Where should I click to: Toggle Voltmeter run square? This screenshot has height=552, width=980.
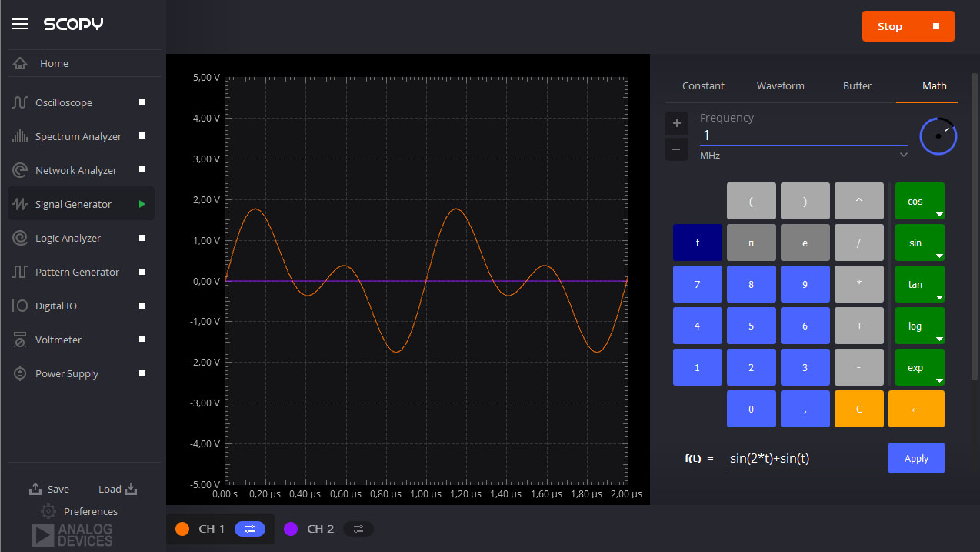142,340
